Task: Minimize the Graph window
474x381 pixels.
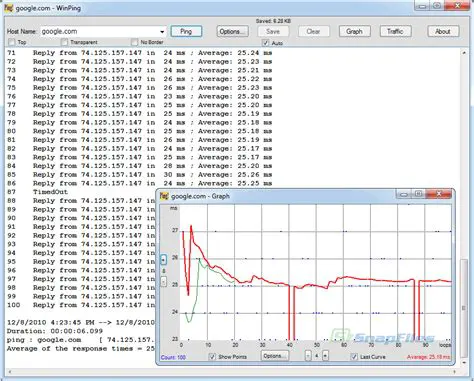Action: [x=403, y=194]
